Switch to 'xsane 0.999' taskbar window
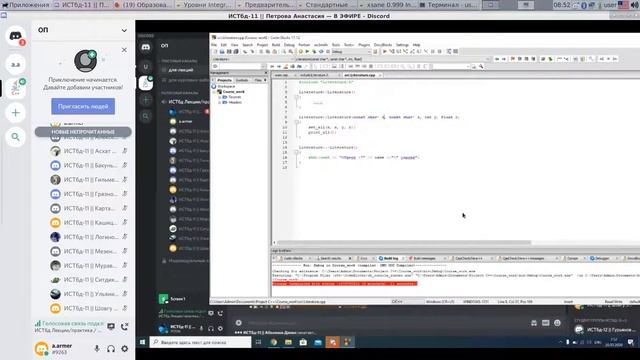Image resolution: width=640 pixels, height=360 pixels. (387, 5)
